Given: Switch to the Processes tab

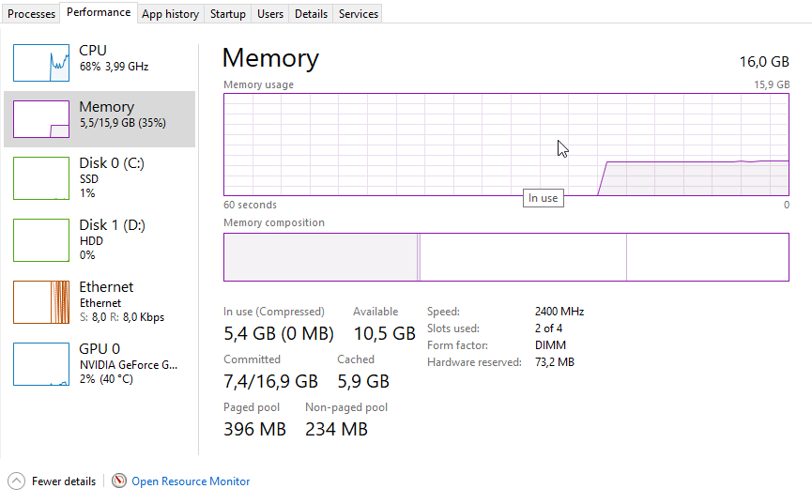Looking at the screenshot, I should pyautogui.click(x=31, y=14).
